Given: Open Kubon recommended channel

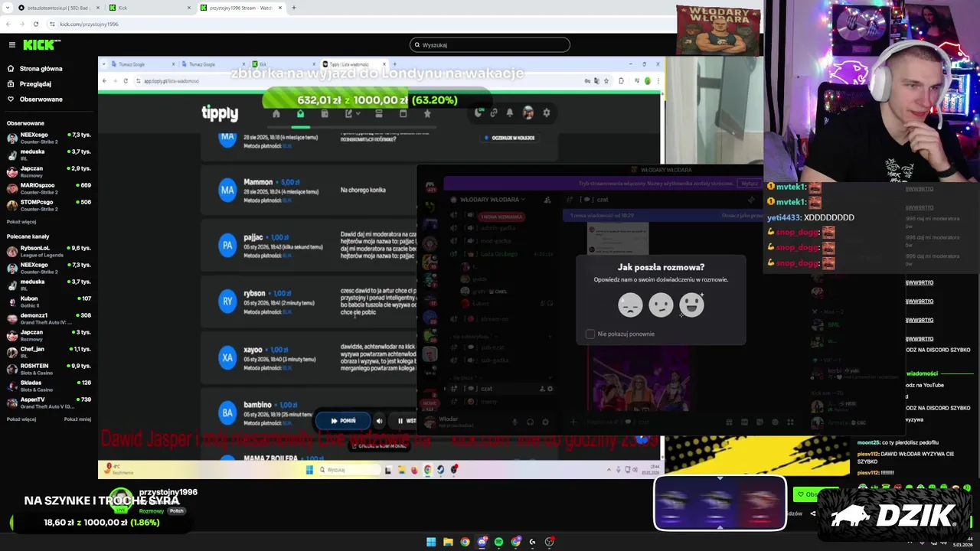Looking at the screenshot, I should (48, 302).
